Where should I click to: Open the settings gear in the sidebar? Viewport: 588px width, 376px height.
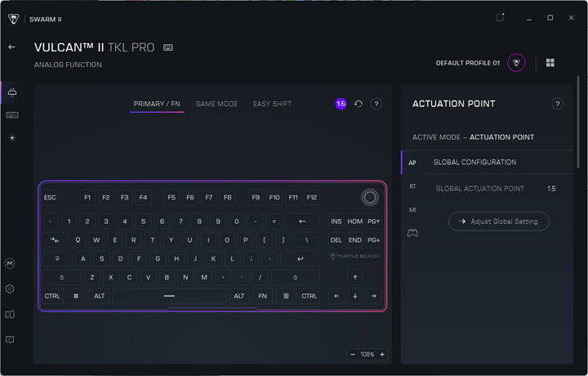(10, 289)
